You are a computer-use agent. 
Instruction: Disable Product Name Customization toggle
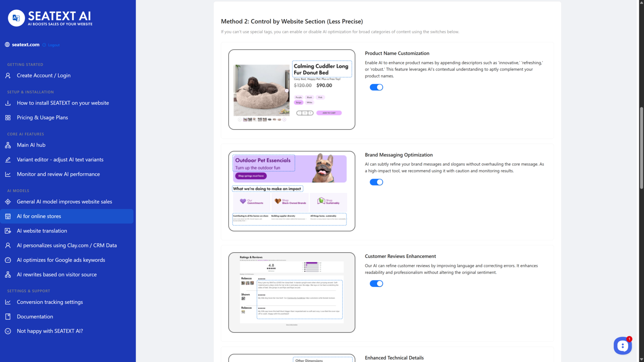[x=376, y=87]
